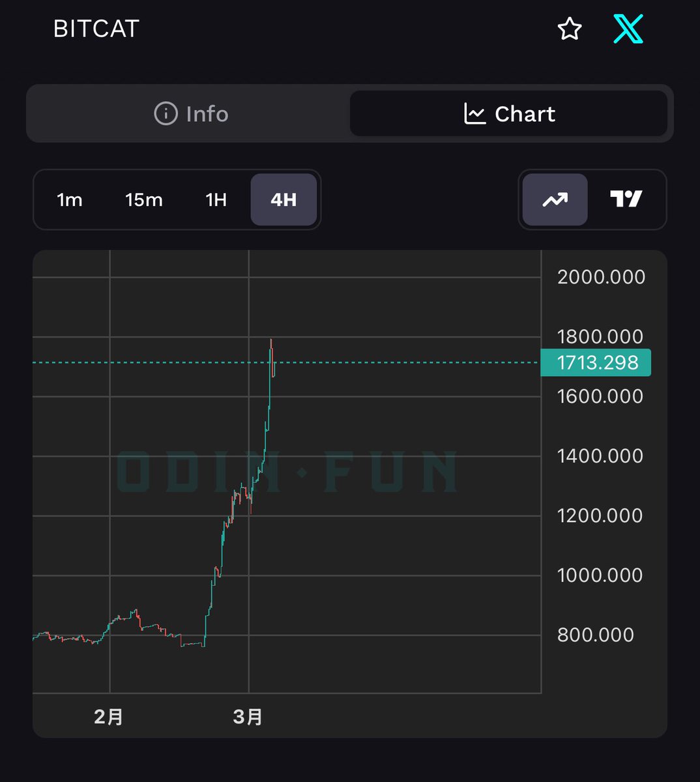The height and width of the screenshot is (782, 700).
Task: Click the BITCAT token title
Action: point(96,29)
